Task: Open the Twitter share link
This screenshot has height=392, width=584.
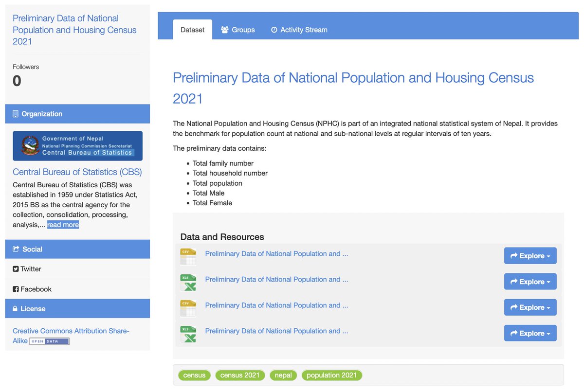Action: tap(27, 269)
